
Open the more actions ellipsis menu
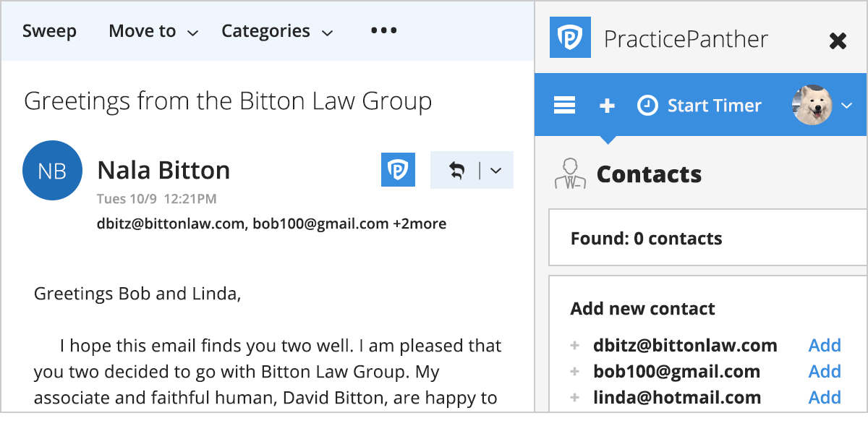point(384,30)
